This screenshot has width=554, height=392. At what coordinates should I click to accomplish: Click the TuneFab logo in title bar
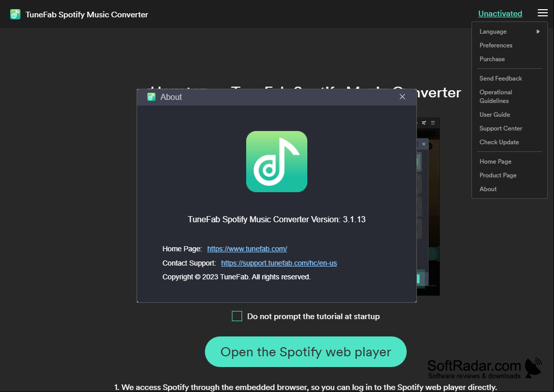[x=15, y=14]
